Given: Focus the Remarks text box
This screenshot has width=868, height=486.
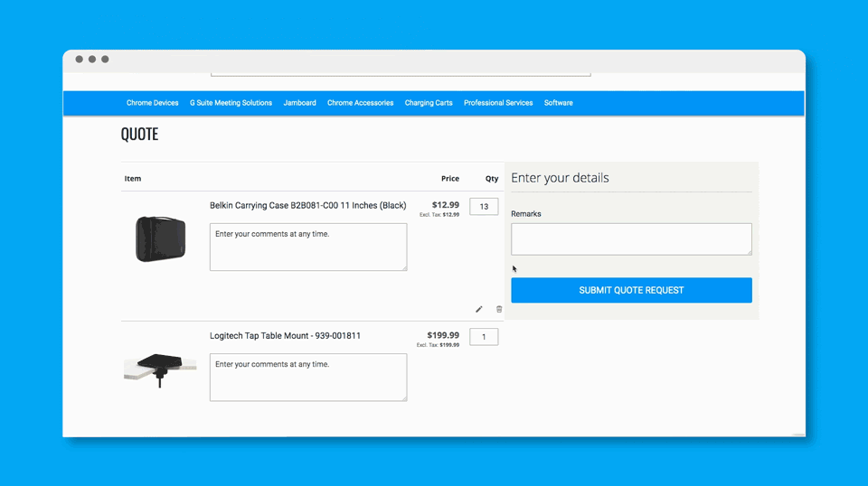Looking at the screenshot, I should tap(631, 239).
